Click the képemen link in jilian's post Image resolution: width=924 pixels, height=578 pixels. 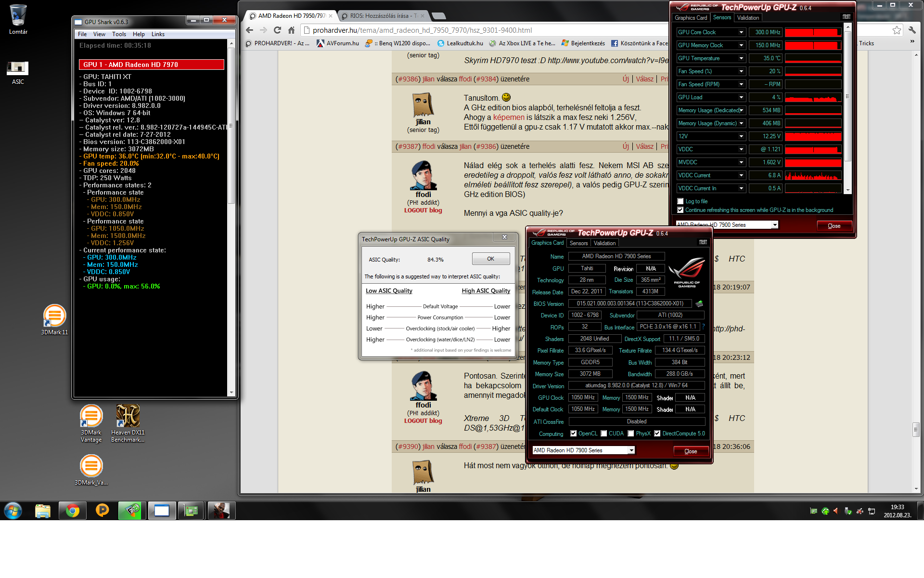pyautogui.click(x=509, y=117)
